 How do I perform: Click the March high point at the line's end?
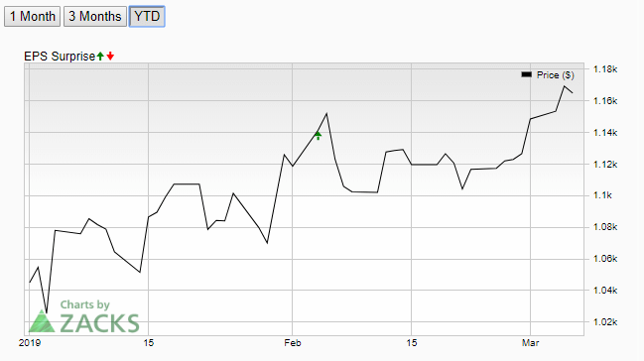565,86
